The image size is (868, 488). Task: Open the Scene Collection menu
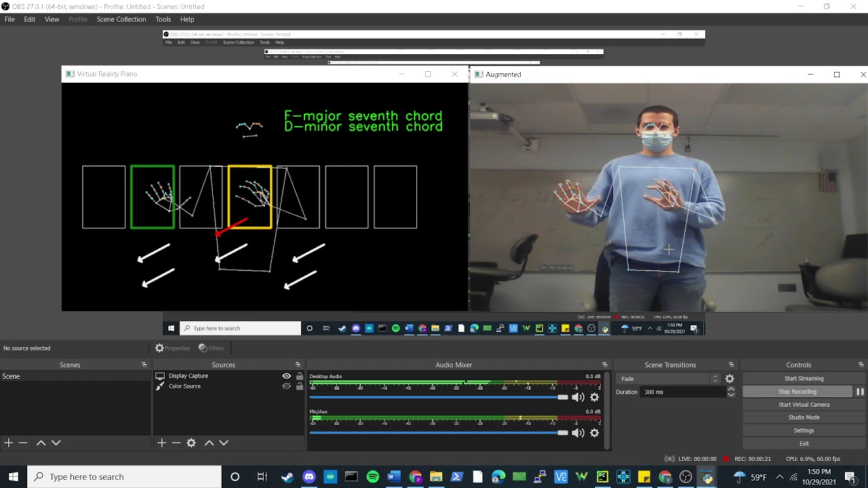pyautogui.click(x=121, y=19)
